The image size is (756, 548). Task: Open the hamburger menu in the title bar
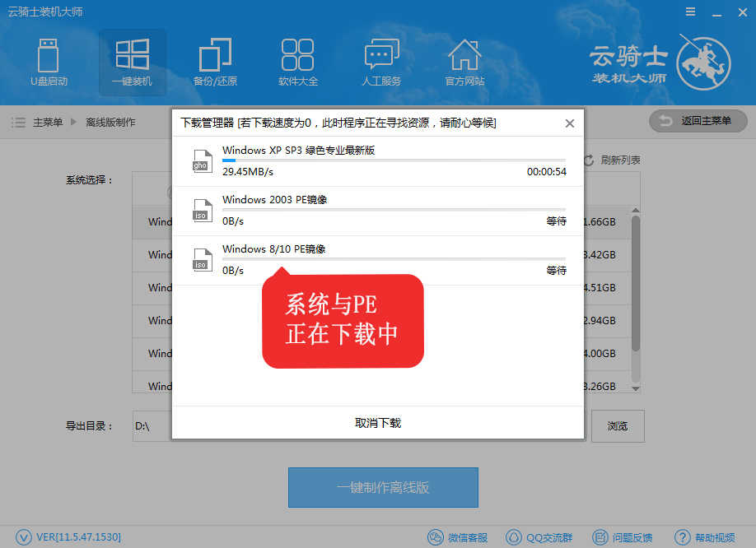tap(690, 12)
